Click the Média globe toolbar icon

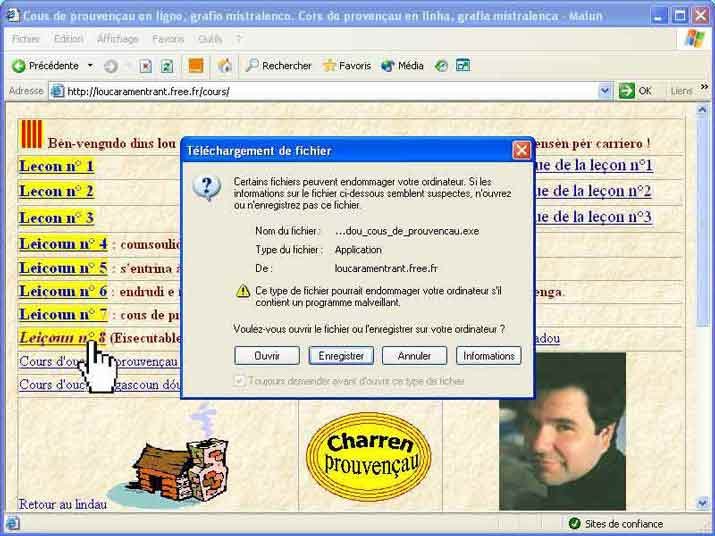pyautogui.click(x=388, y=66)
